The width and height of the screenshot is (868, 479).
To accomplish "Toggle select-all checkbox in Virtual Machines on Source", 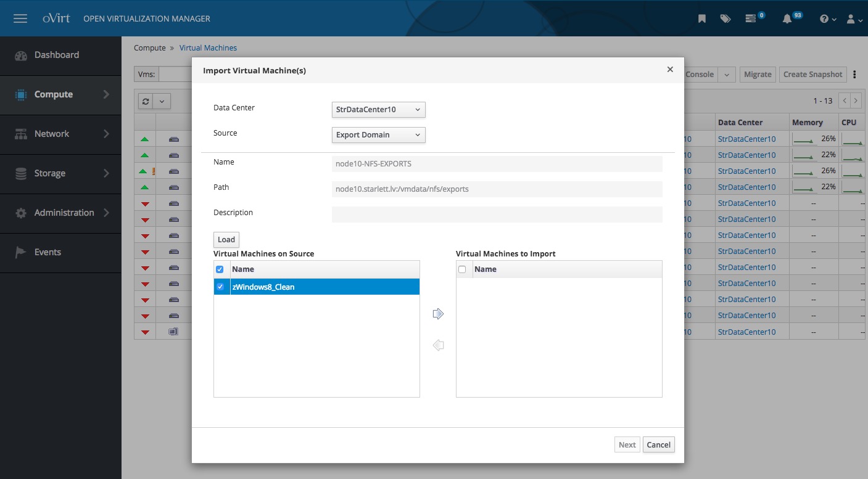I will tap(220, 269).
